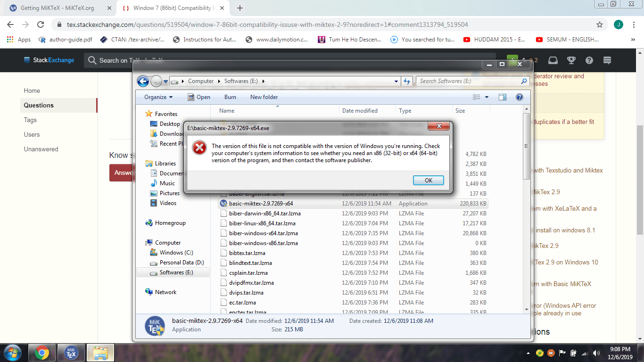This screenshot has height=362, width=644.
Task: Open Tags in Stack Exchange sidebar
Action: [30, 120]
